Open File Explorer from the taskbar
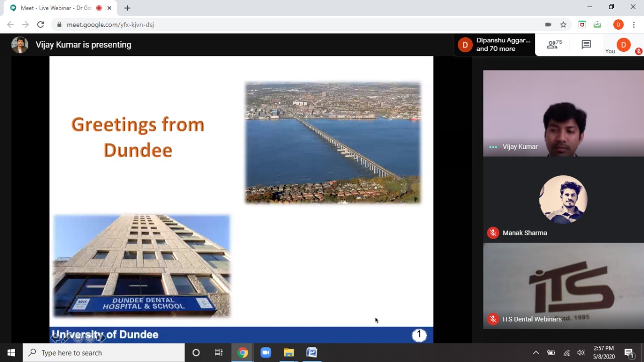Screen dimensions: 644x362 [x=289, y=352]
